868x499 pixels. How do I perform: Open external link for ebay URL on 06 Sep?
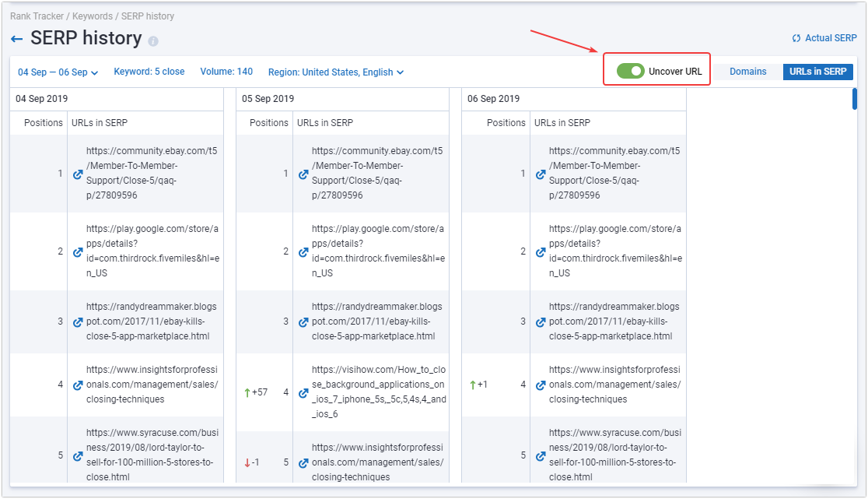coord(541,174)
